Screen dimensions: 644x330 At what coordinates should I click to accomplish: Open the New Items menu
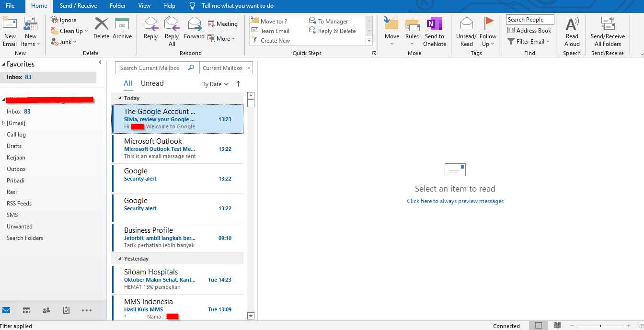tap(30, 32)
